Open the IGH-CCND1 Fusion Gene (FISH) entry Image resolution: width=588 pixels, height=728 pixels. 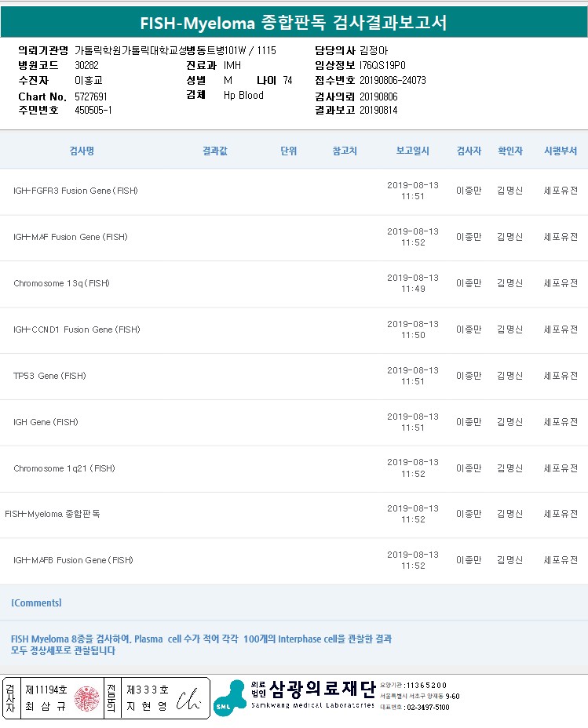(x=76, y=329)
